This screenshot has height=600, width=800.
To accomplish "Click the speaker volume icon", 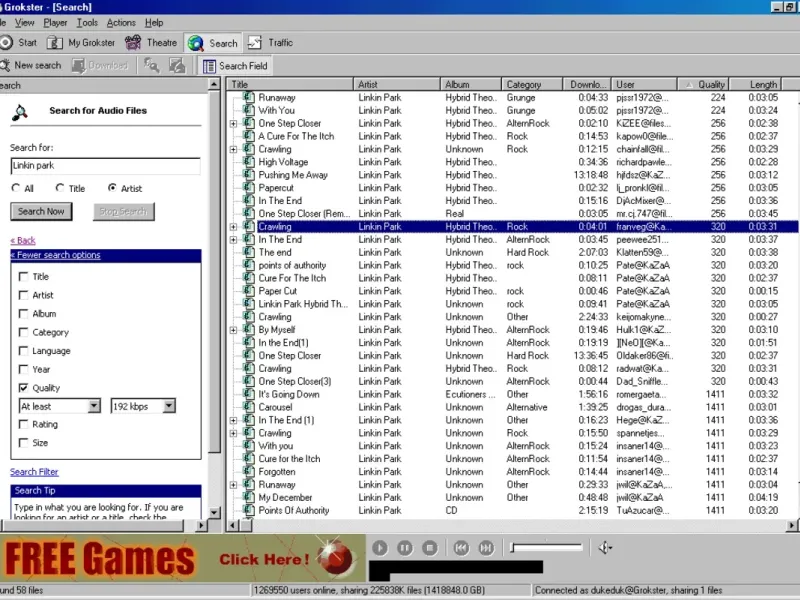I will click(x=605, y=548).
